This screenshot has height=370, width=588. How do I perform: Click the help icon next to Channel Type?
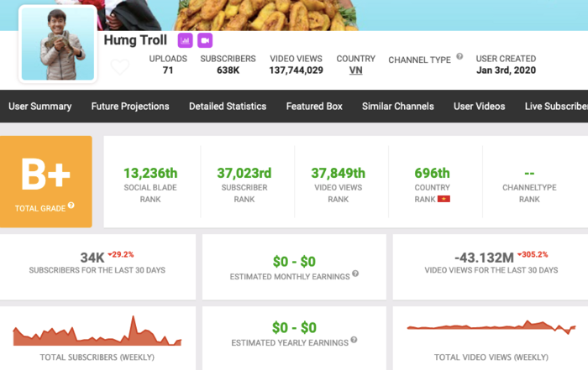tap(459, 58)
